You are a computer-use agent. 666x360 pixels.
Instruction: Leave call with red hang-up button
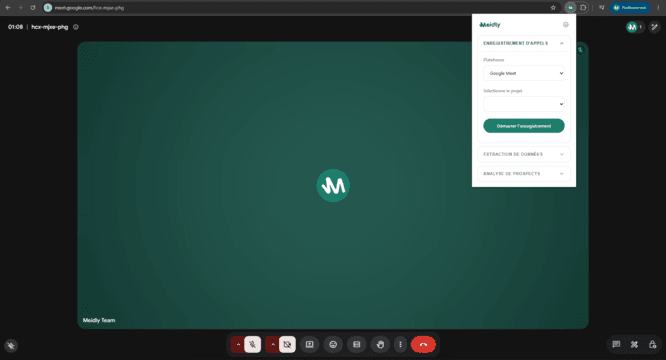click(x=423, y=344)
